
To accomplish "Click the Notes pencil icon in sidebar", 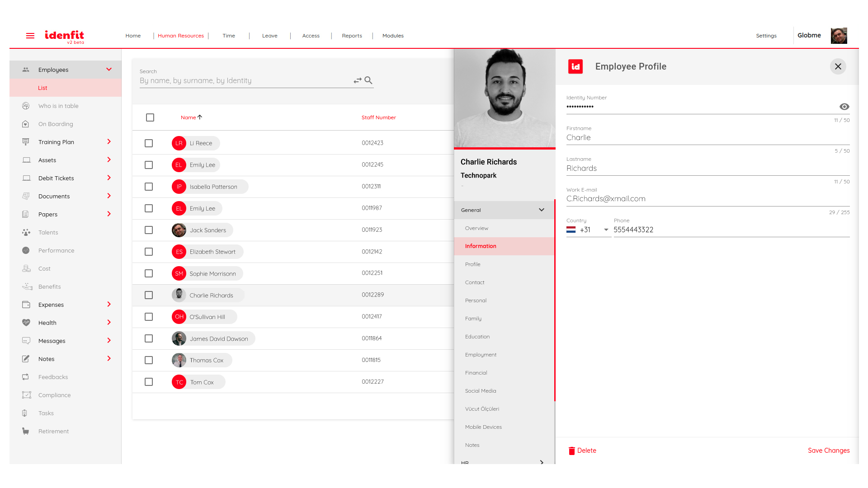I will point(26,359).
